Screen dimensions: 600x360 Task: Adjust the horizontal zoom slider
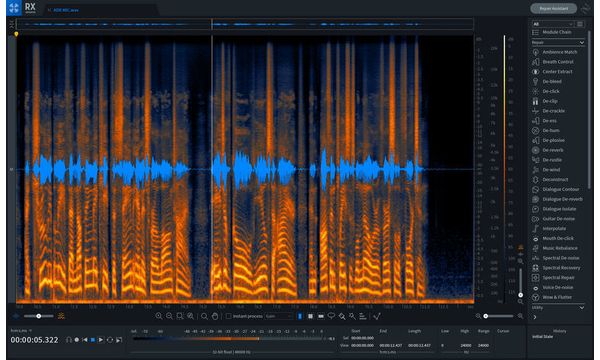[499, 316]
